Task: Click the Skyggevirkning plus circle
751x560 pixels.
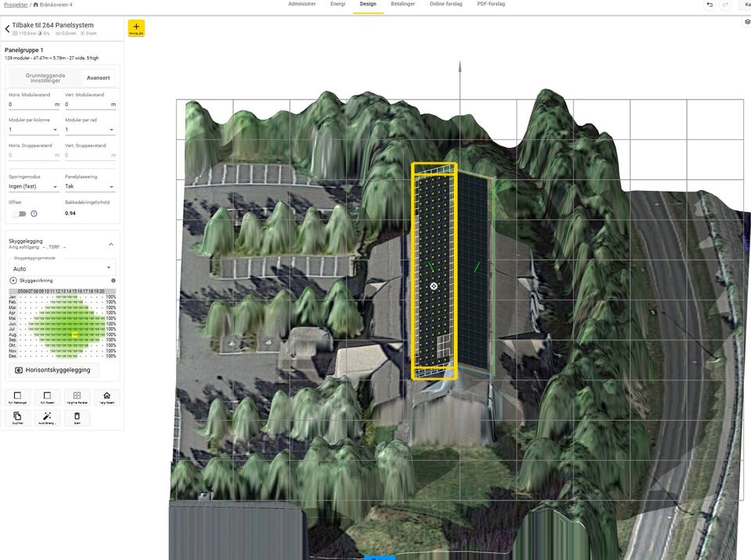Action: (x=13, y=280)
